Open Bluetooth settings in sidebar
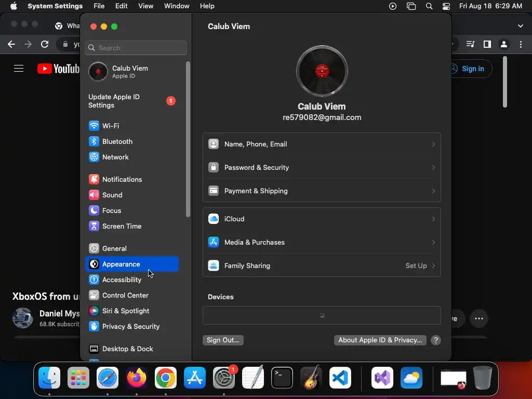532x399 pixels. click(x=131, y=141)
